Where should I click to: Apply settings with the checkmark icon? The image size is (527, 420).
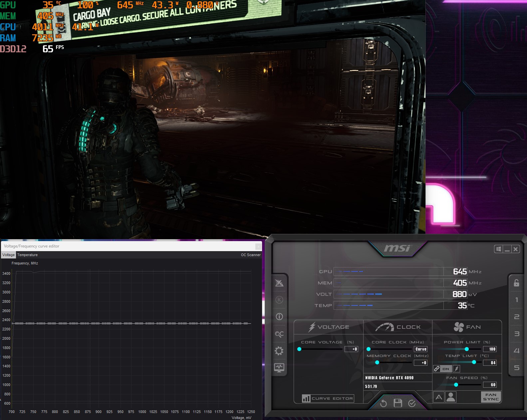(x=412, y=403)
